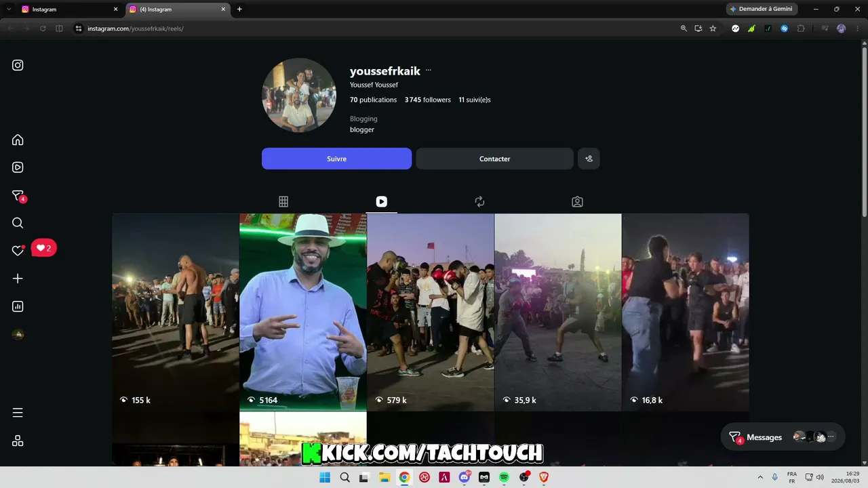View site information icon in address bar

(78, 28)
